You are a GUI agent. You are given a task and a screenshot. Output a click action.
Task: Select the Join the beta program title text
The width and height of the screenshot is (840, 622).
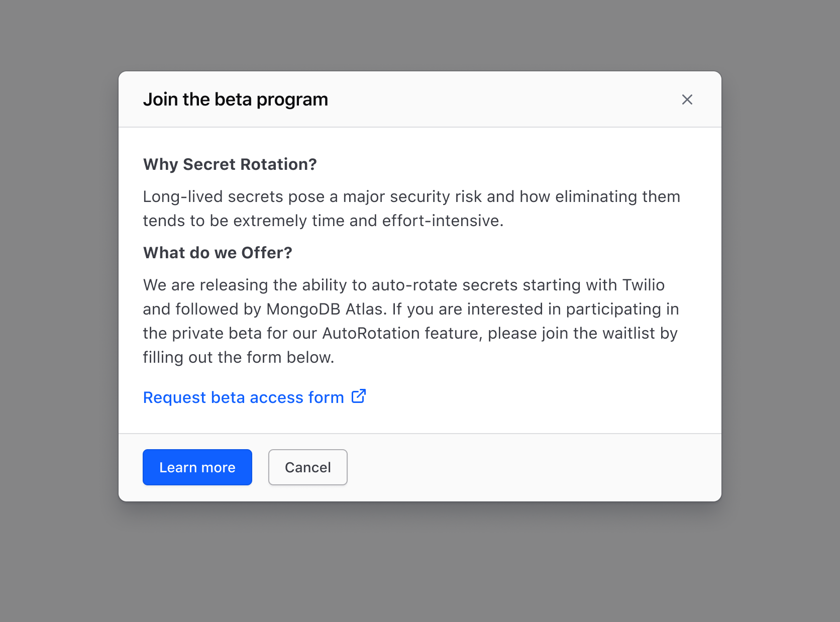[x=235, y=99]
